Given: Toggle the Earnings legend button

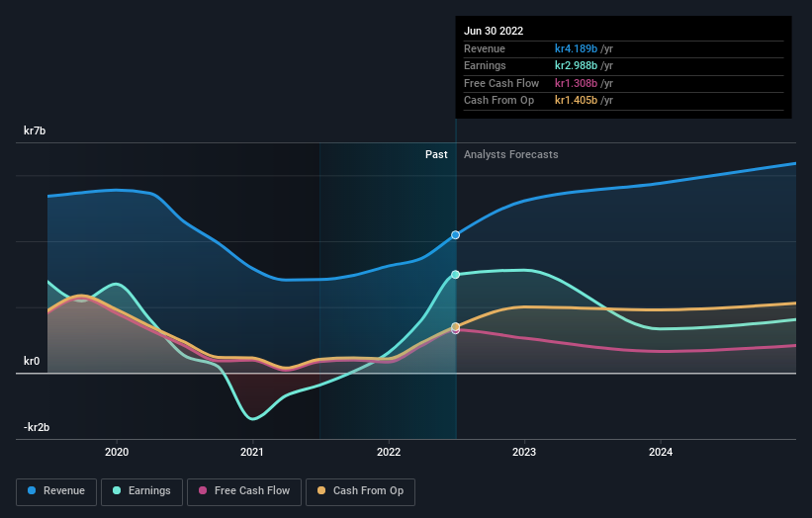Looking at the screenshot, I should 141,491.
